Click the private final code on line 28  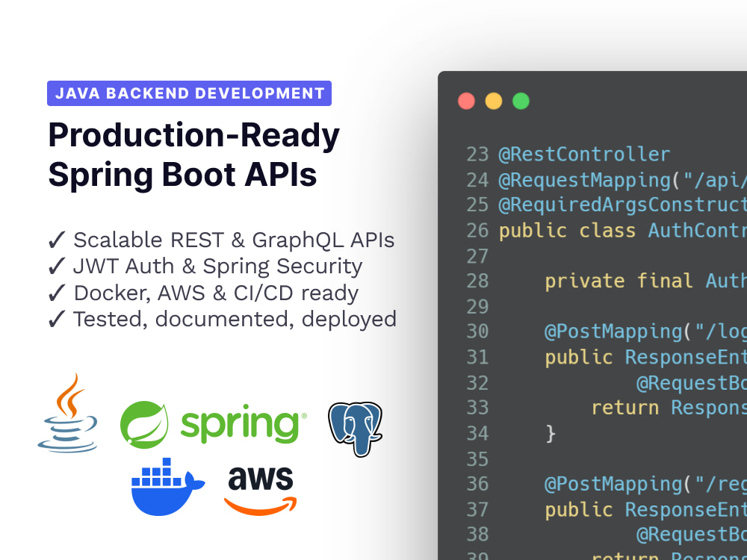point(645,281)
